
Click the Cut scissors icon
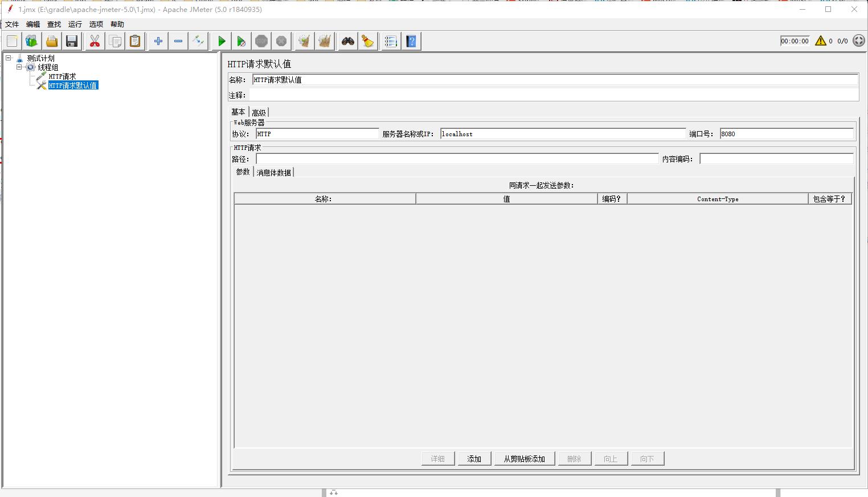(x=95, y=41)
